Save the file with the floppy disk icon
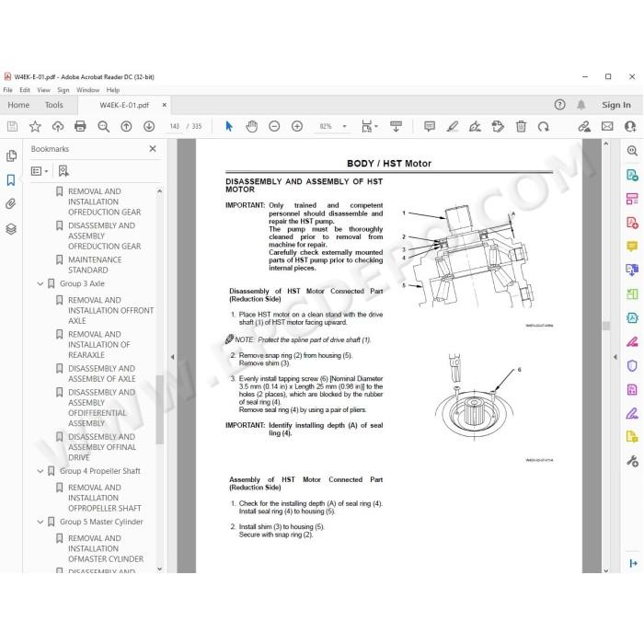This screenshot has width=644, height=644. [x=12, y=127]
